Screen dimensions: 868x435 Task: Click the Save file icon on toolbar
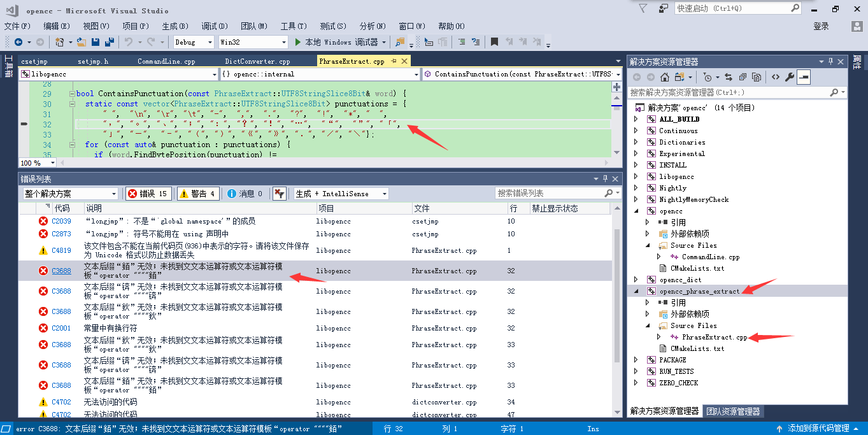coord(96,42)
